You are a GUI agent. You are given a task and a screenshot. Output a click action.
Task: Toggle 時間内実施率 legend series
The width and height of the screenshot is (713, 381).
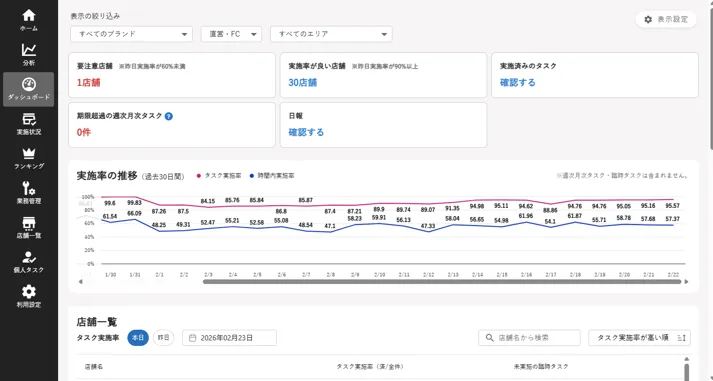pyautogui.click(x=271, y=176)
